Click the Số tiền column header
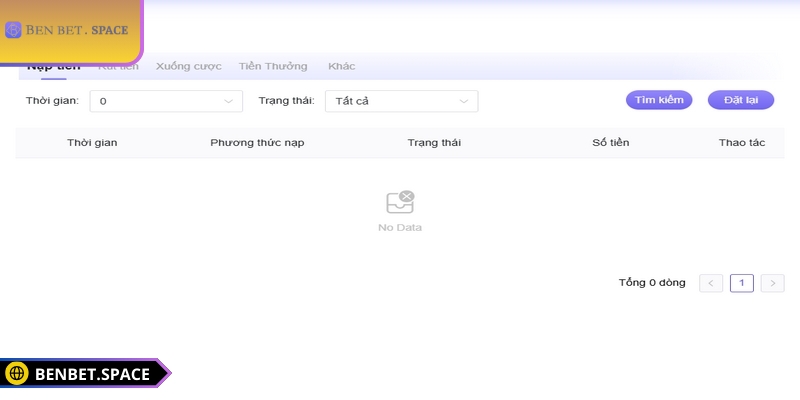The width and height of the screenshot is (800, 400). [611, 143]
